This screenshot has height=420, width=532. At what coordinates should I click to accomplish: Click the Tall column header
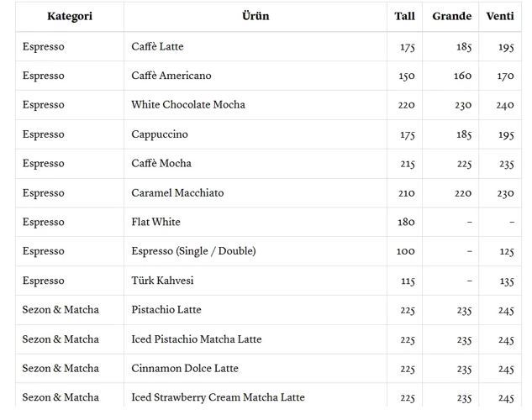(404, 17)
